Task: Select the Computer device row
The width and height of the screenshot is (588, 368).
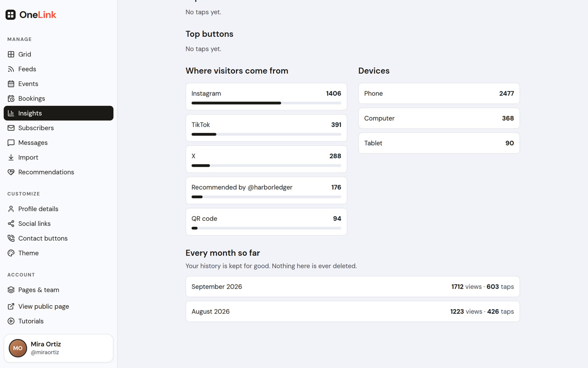Action: (439, 118)
